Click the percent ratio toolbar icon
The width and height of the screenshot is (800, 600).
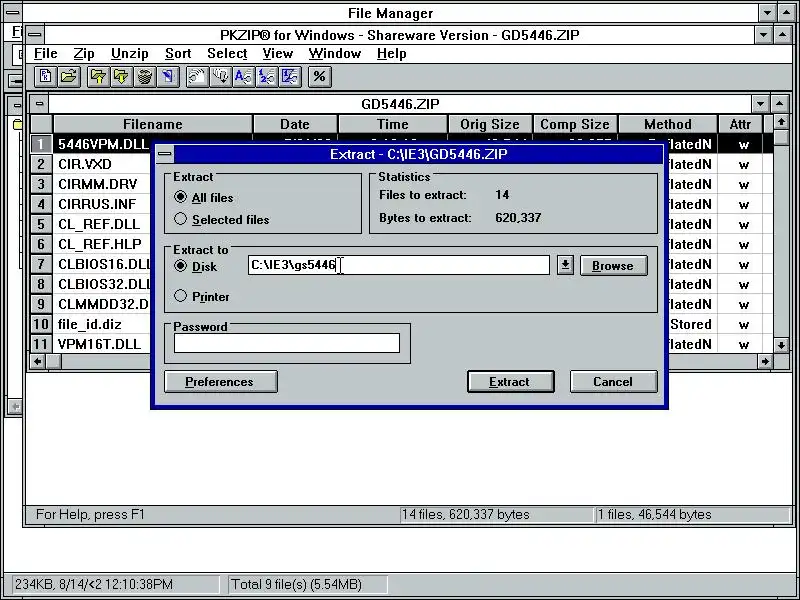[x=319, y=77]
